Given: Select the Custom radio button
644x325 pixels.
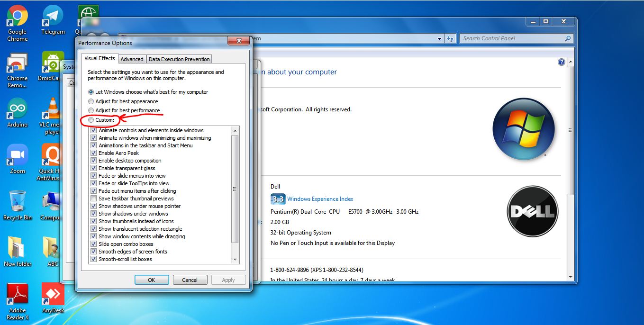Looking at the screenshot, I should 91,120.
